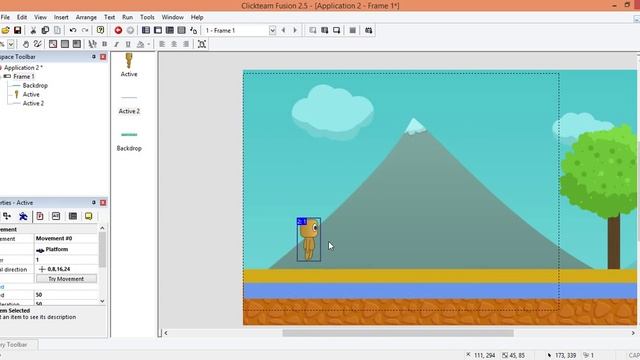Select Active 2 in workspace tree
This screenshot has height=360, width=640.
pyautogui.click(x=33, y=103)
